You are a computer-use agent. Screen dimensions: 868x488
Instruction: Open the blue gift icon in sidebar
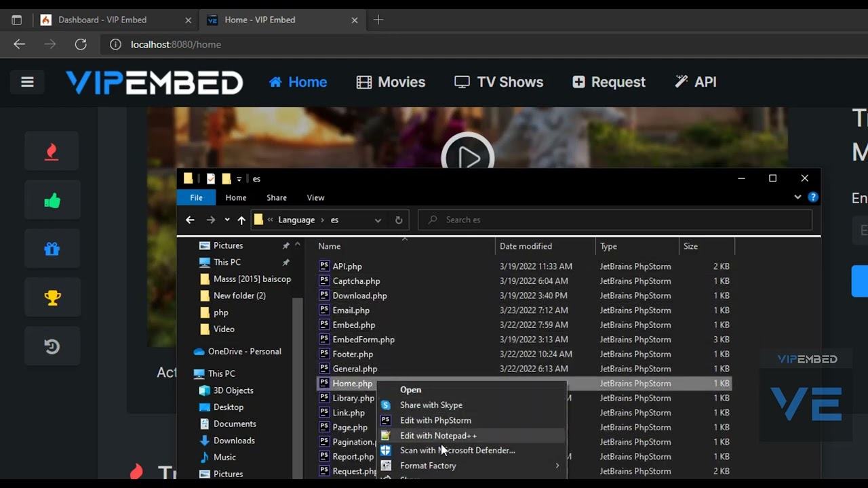[x=52, y=249]
